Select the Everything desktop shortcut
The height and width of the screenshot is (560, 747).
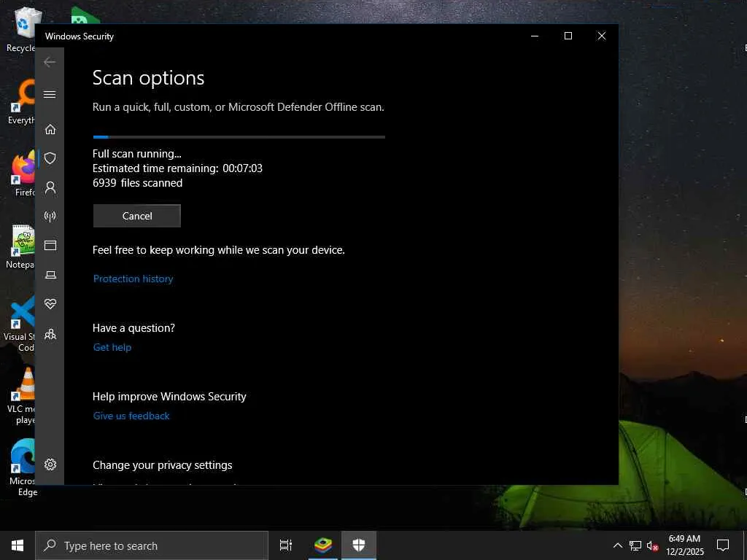(x=21, y=102)
